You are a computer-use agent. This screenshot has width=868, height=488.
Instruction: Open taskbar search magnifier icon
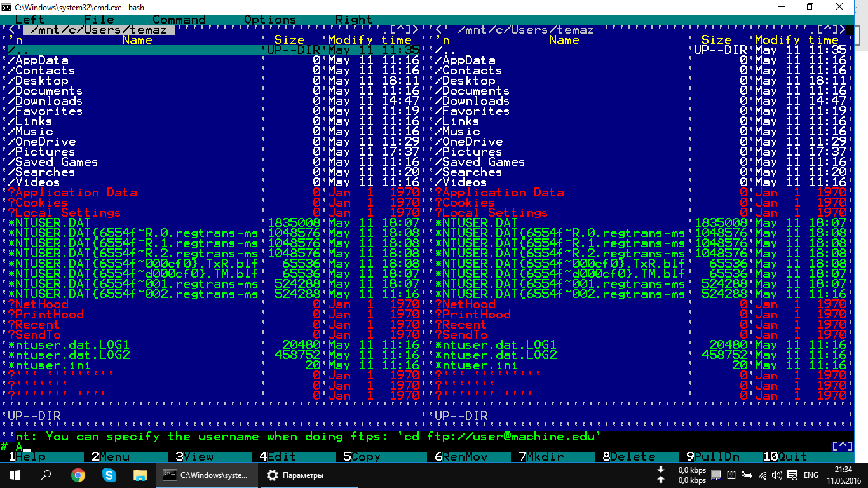pyautogui.click(x=46, y=475)
